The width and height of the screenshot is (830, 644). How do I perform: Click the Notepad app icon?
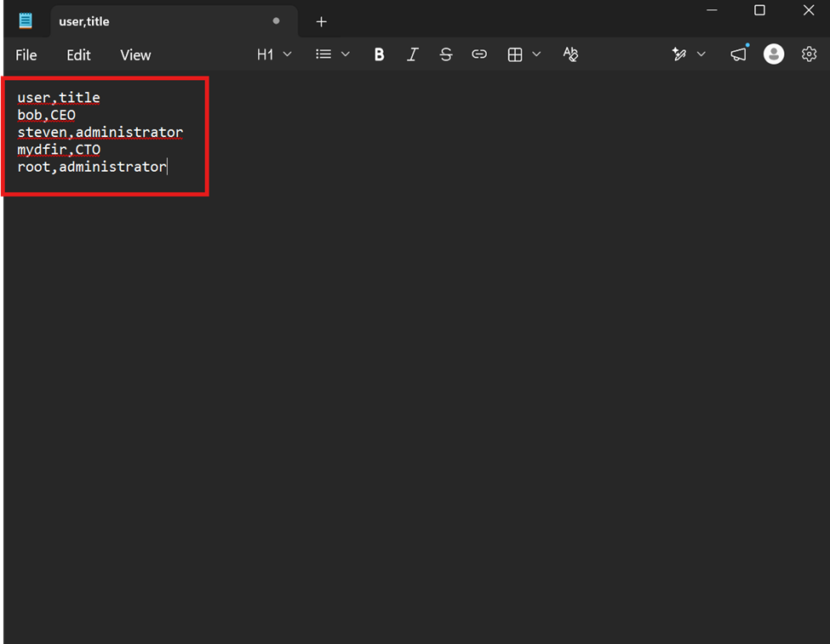point(26,20)
